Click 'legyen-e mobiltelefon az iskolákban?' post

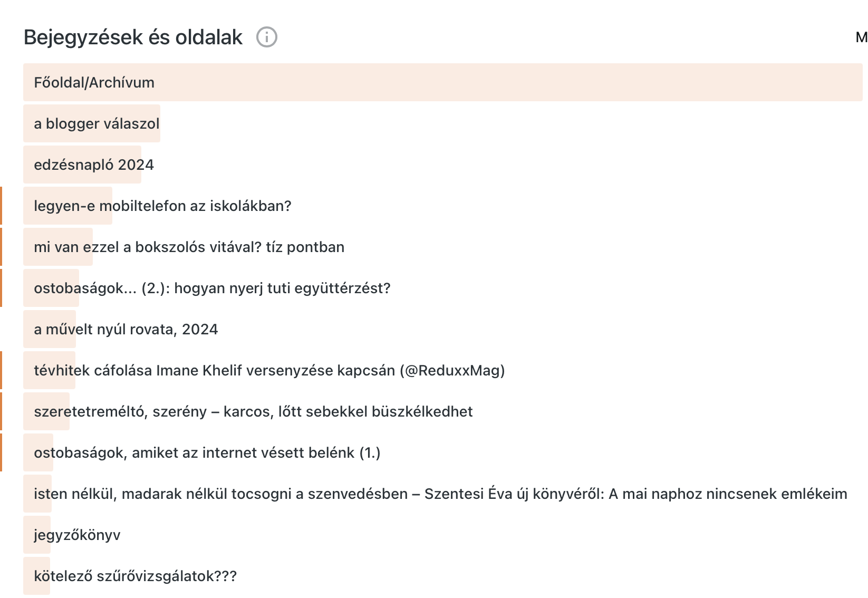162,206
